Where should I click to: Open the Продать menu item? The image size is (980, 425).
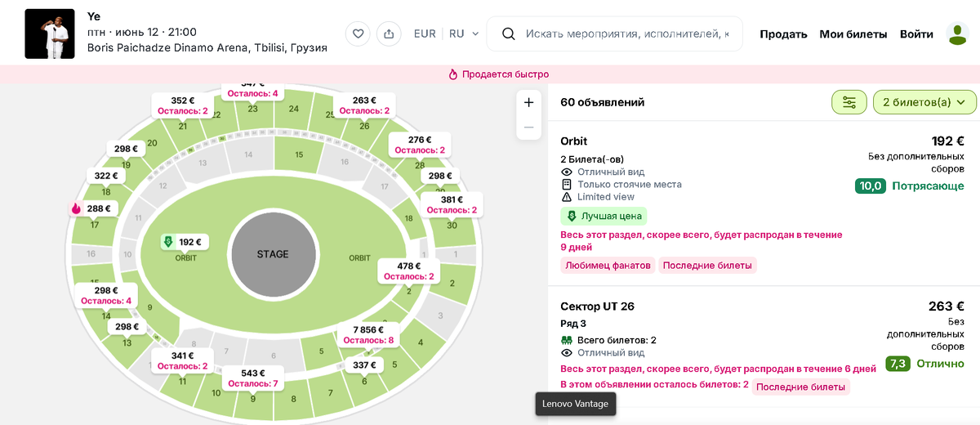(x=783, y=34)
